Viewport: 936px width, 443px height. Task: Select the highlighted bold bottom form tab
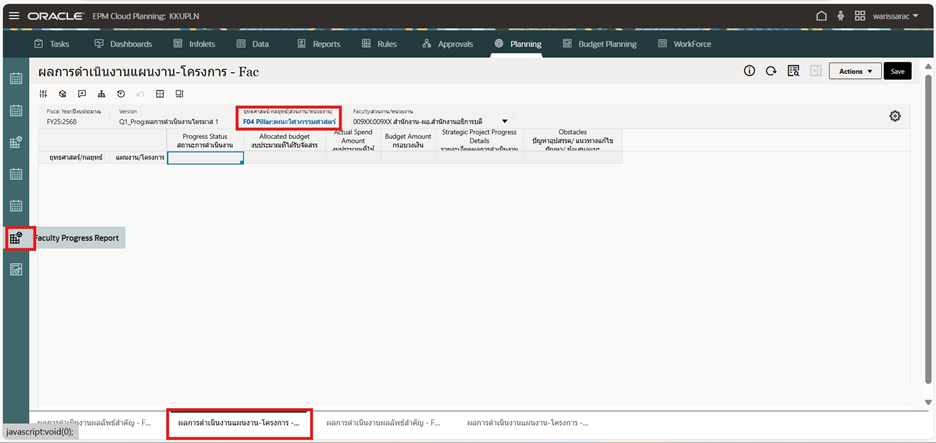pos(239,423)
